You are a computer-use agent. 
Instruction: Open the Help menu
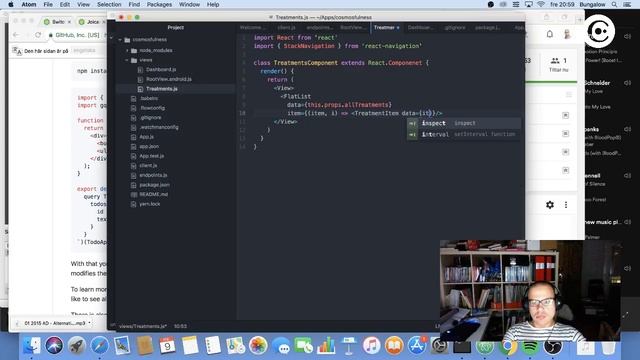coord(213,4)
